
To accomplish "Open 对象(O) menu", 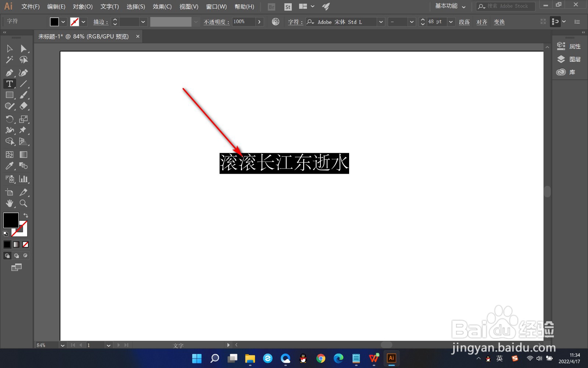I will 83,7.
